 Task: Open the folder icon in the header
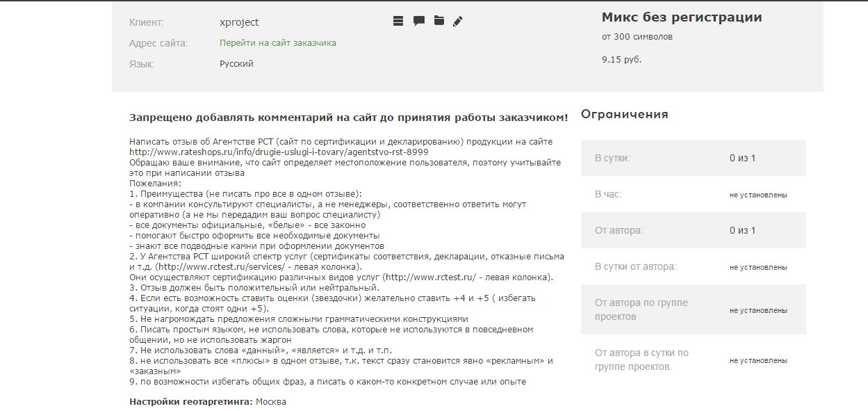tap(439, 21)
